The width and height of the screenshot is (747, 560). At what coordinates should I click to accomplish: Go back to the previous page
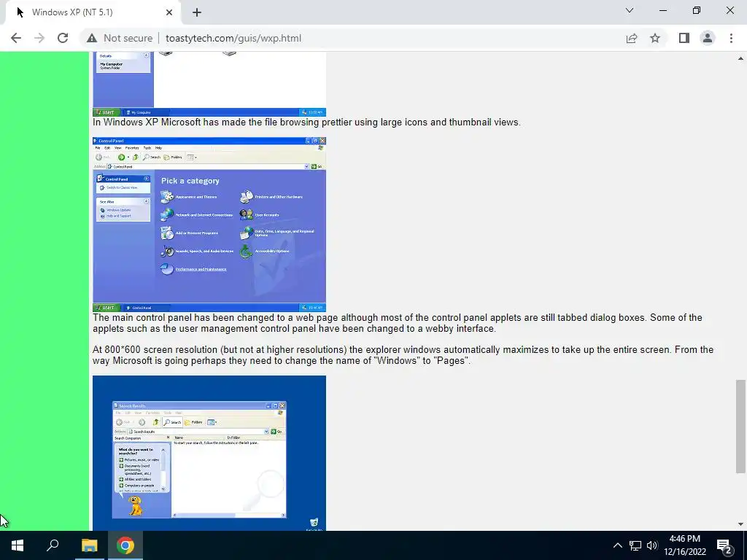pyautogui.click(x=16, y=38)
